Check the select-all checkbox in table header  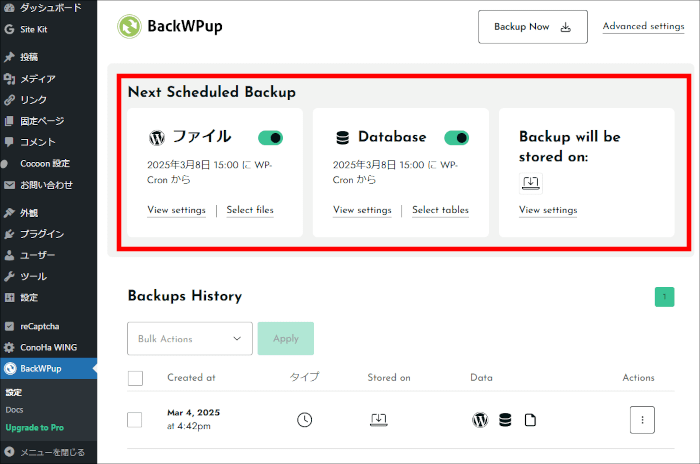[x=135, y=378]
